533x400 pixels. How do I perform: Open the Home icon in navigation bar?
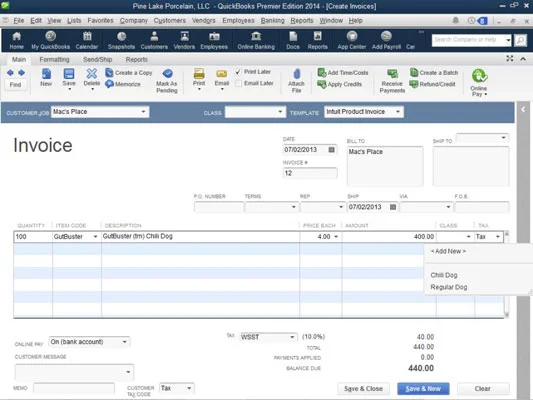point(16,40)
